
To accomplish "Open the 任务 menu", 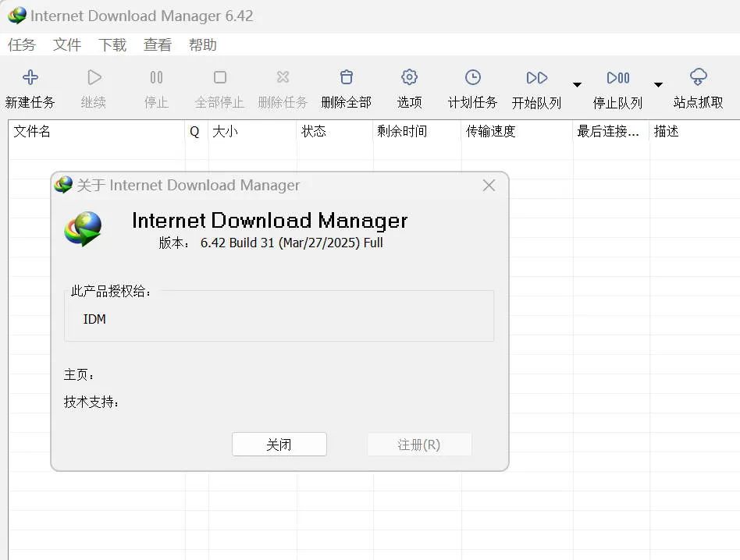I will [x=22, y=44].
